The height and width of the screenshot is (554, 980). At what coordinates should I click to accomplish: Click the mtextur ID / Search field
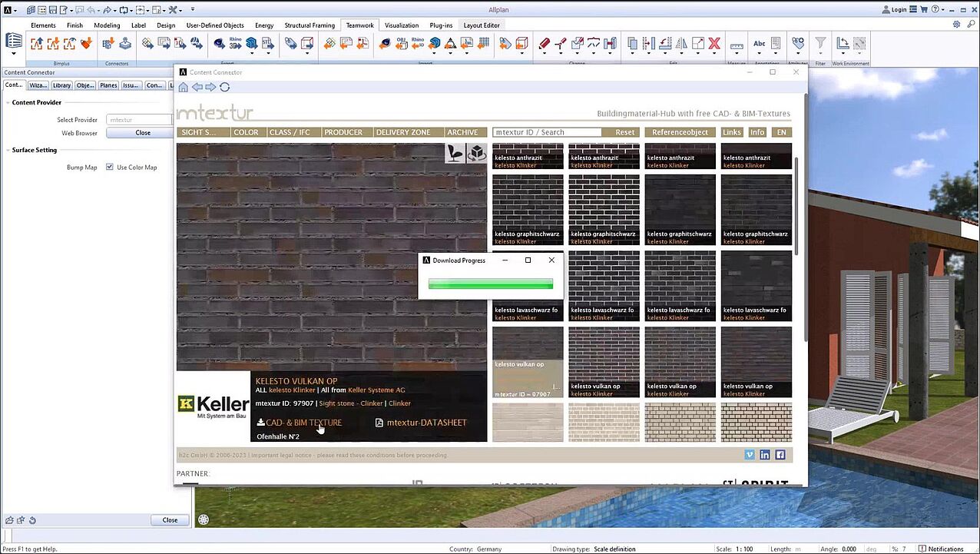click(546, 132)
